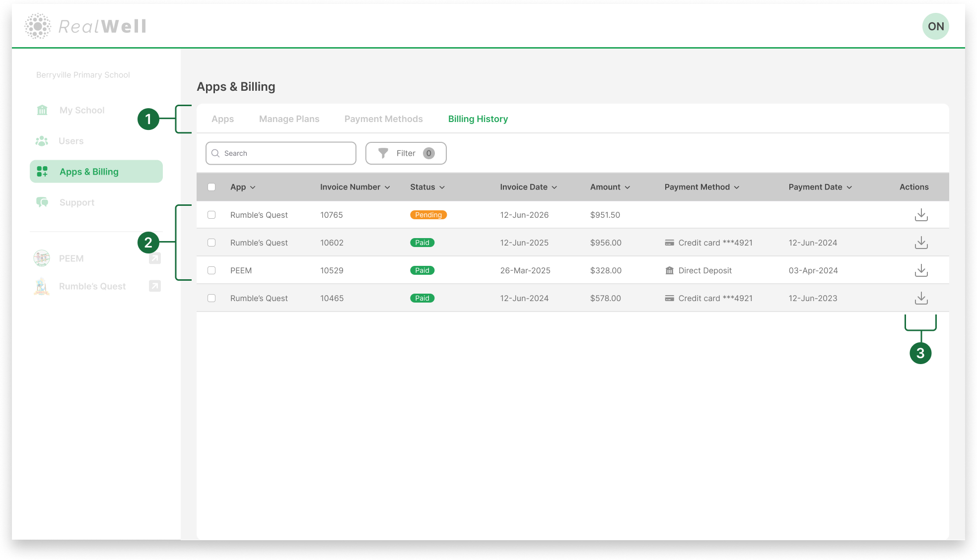977x560 pixels.
Task: Download invoice 10529 for PEEM
Action: [921, 270]
